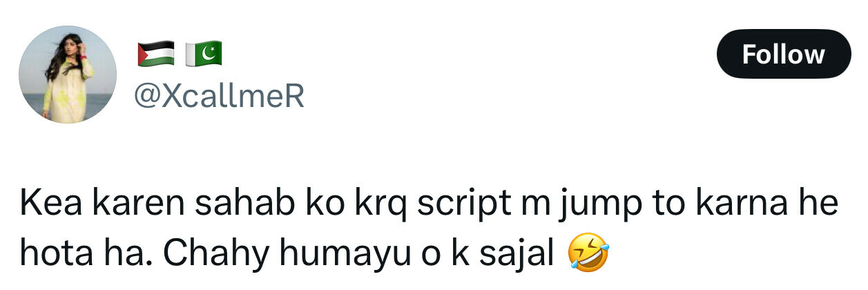The height and width of the screenshot is (290, 868).
Task: Click the word "hota" on the second line
Action: (55, 254)
